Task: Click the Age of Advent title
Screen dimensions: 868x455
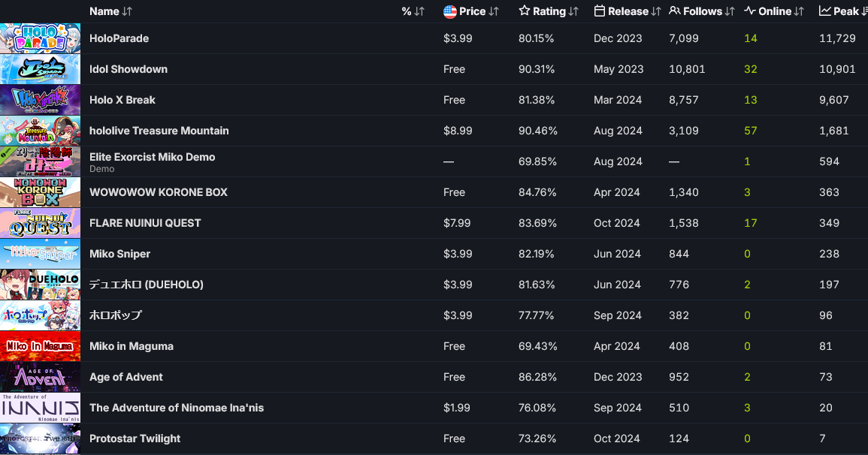Action: click(126, 377)
